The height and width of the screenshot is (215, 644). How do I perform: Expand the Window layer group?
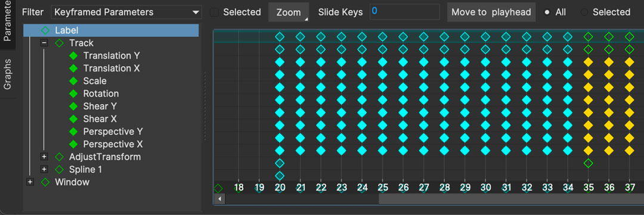[30, 182]
